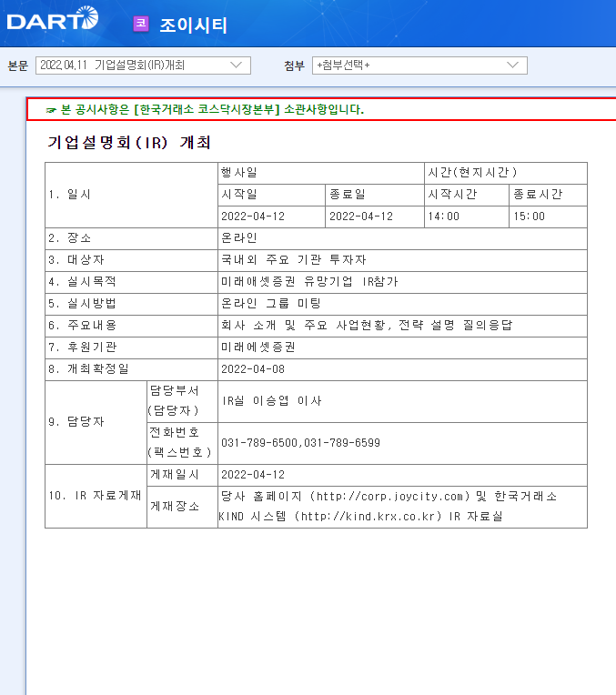This screenshot has width=616, height=695.
Task: Click the http://kind.krx.co.kr KIND address
Action: (371, 517)
